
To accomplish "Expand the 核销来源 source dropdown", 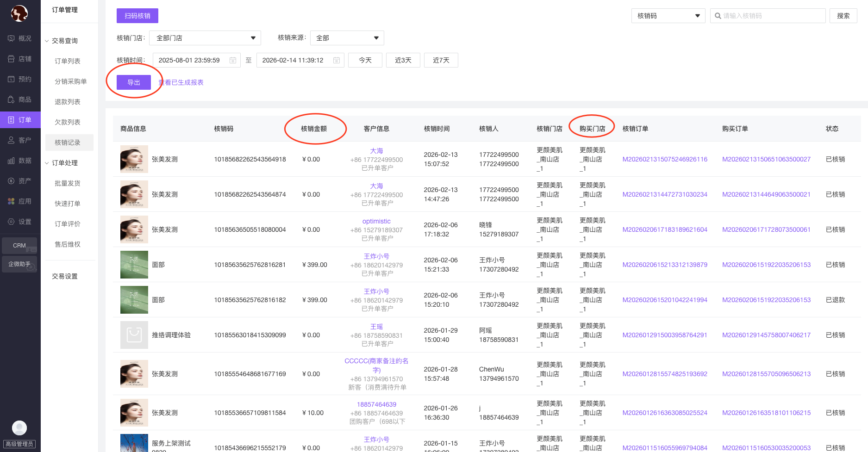I will coord(347,38).
